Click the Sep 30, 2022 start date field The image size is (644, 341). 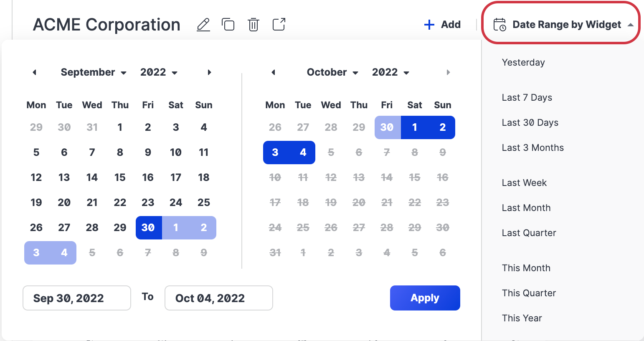77,298
